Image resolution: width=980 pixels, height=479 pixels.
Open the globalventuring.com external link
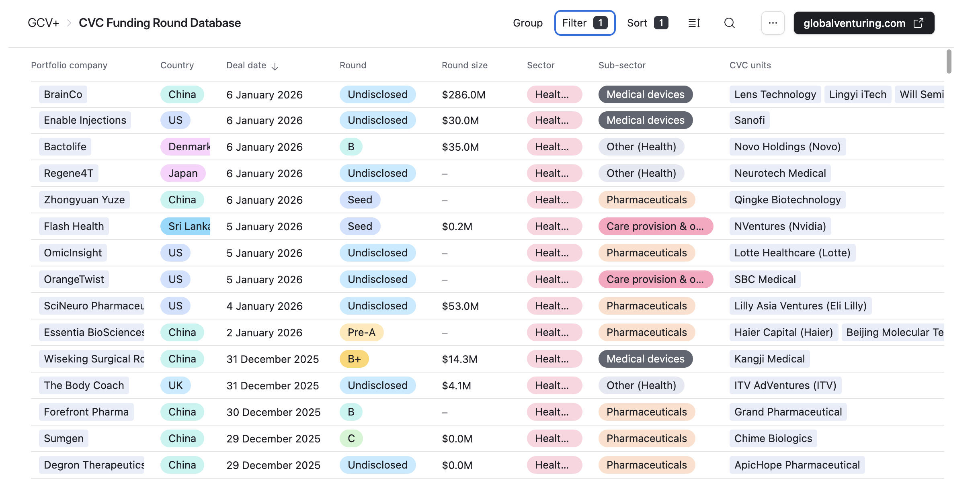coord(863,23)
